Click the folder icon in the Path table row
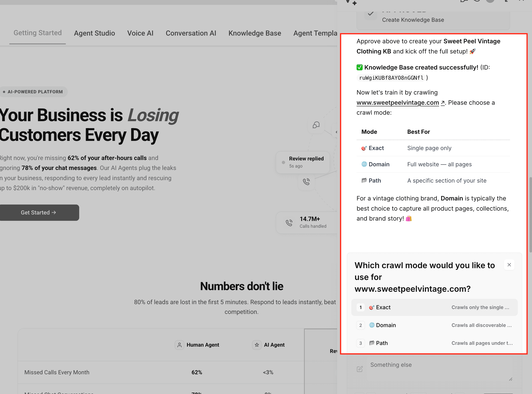The width and height of the screenshot is (532, 394). [x=364, y=180]
